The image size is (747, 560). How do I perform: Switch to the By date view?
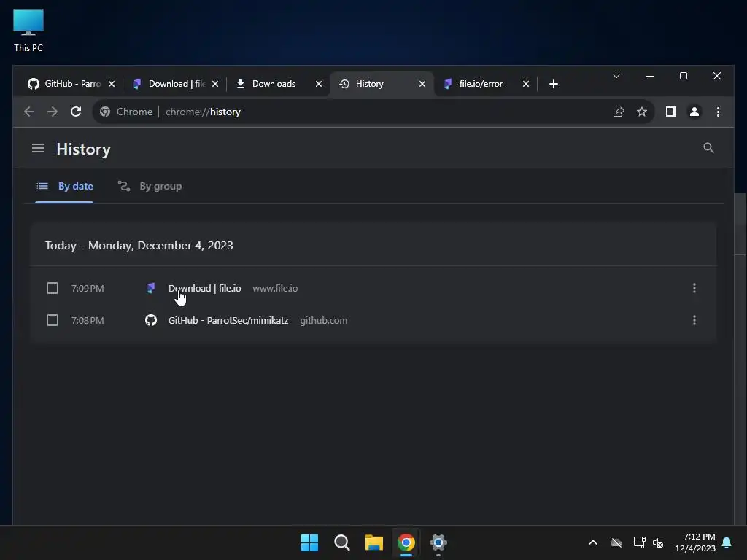click(64, 186)
